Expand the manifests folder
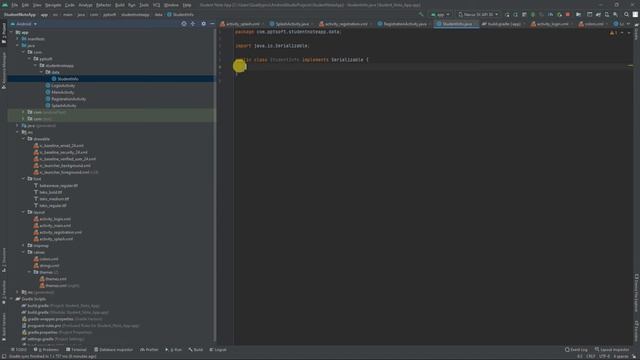The image size is (640, 360). pyautogui.click(x=18, y=39)
